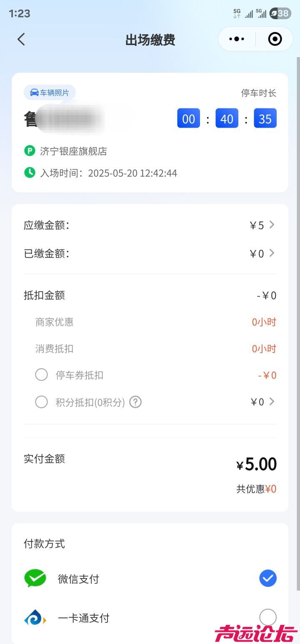
Task: Tap the back arrow icon
Action: (x=21, y=40)
